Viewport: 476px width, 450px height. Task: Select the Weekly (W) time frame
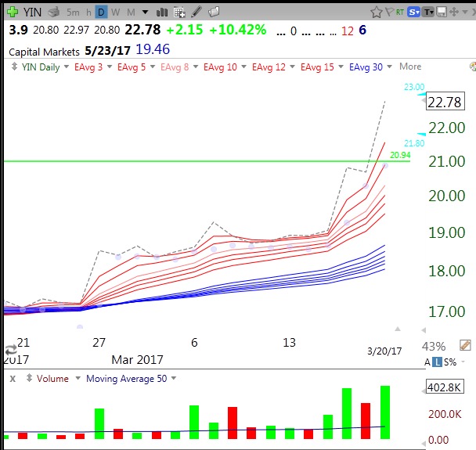pos(115,13)
